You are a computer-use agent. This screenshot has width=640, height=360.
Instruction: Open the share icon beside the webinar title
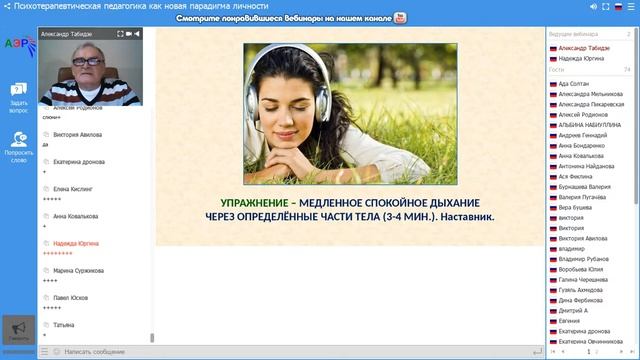pyautogui.click(x=7, y=6)
